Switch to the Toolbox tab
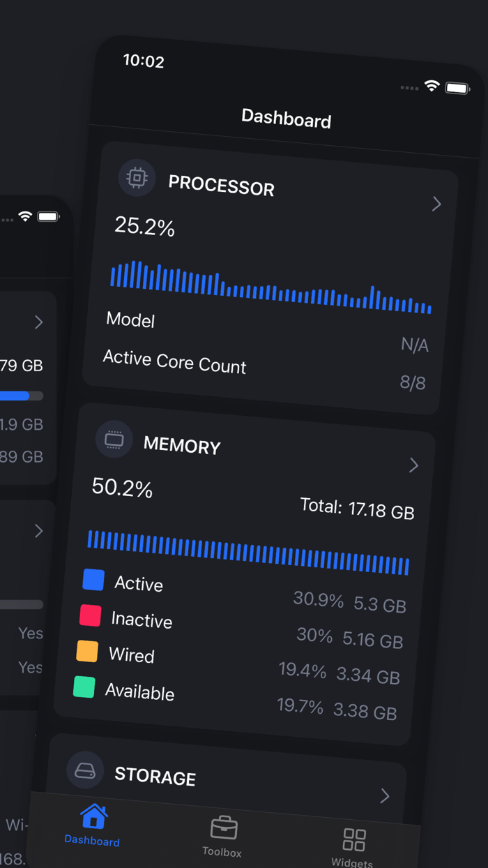Image resolution: width=488 pixels, height=868 pixels. click(x=223, y=834)
